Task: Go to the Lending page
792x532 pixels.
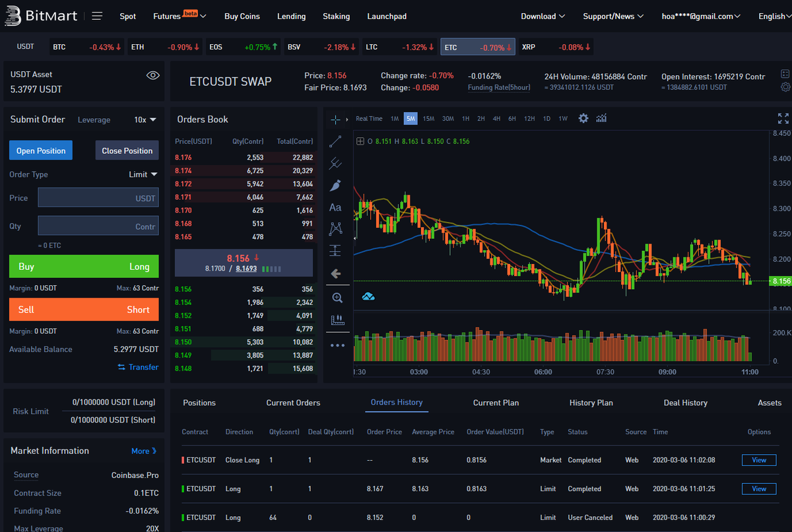Action: tap(291, 16)
